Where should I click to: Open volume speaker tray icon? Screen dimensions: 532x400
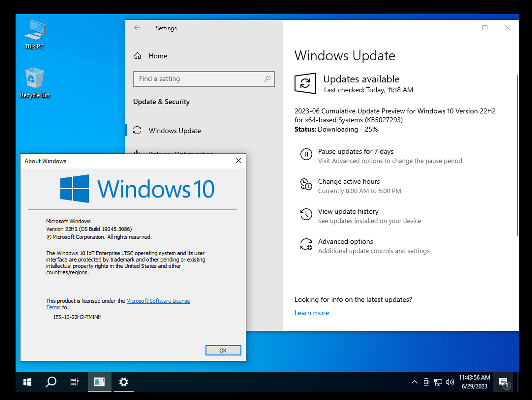[450, 382]
